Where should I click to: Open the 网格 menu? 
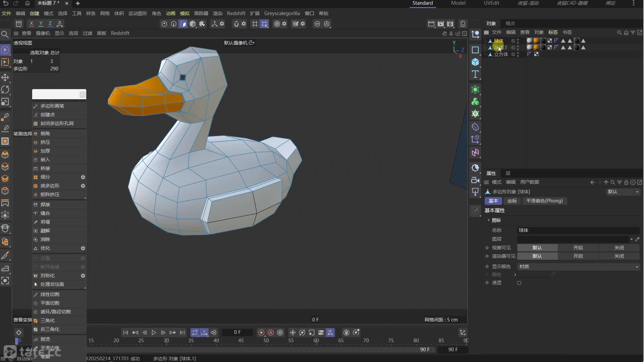tap(105, 13)
